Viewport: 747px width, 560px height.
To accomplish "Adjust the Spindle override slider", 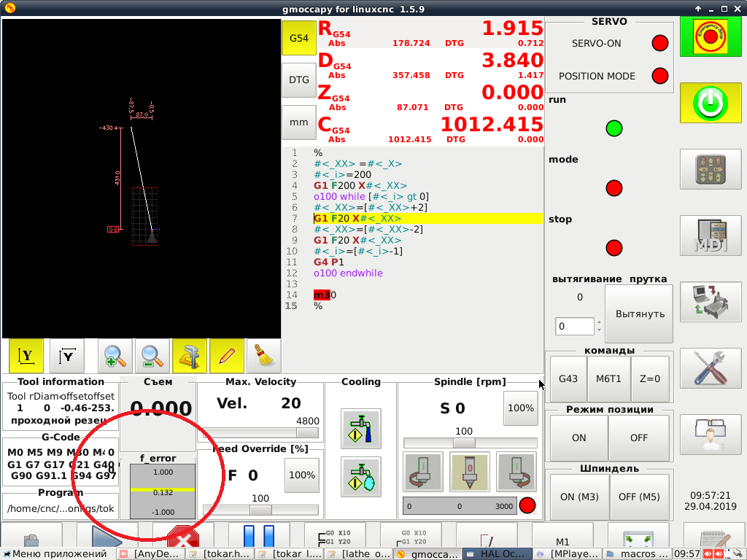I will coord(471,443).
